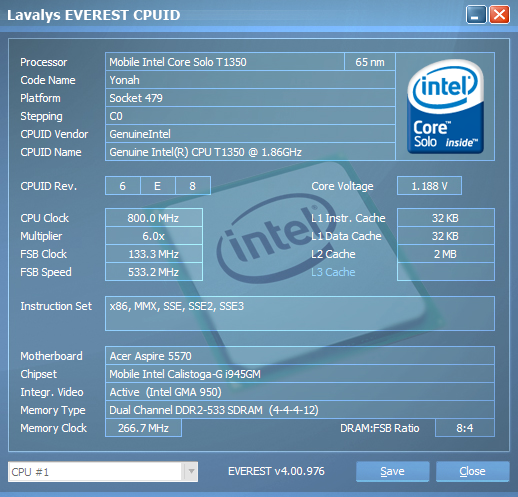Open the CPU #1 dropdown arrow
Screen dimensions: 518x497
191,471
